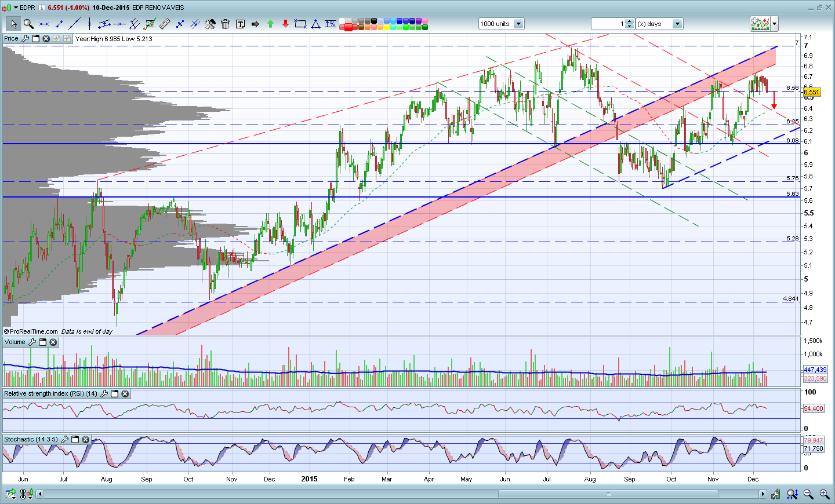
Task: Select the arrow cursor tool
Action: pyautogui.click(x=13, y=24)
